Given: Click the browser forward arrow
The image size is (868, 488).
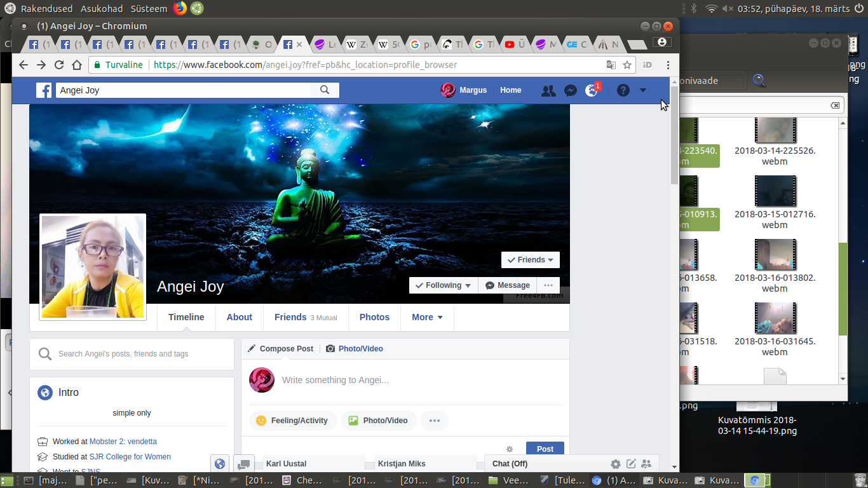Looking at the screenshot, I should 41,65.
